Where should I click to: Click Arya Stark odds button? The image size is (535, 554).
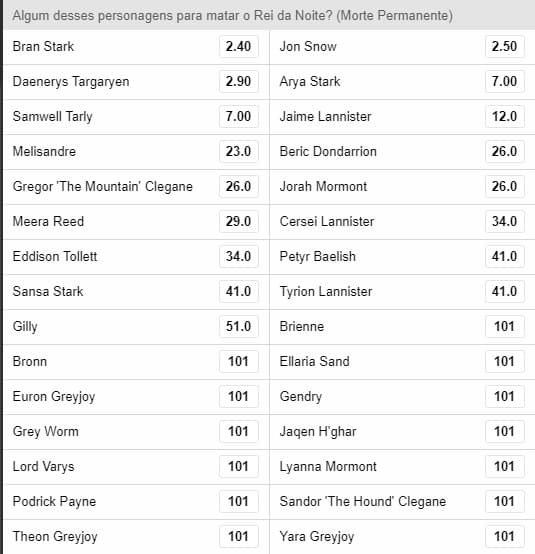point(505,81)
